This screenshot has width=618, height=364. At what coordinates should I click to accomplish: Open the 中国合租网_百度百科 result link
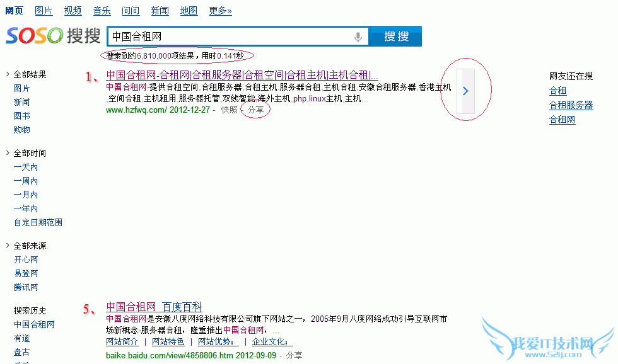tap(154, 307)
